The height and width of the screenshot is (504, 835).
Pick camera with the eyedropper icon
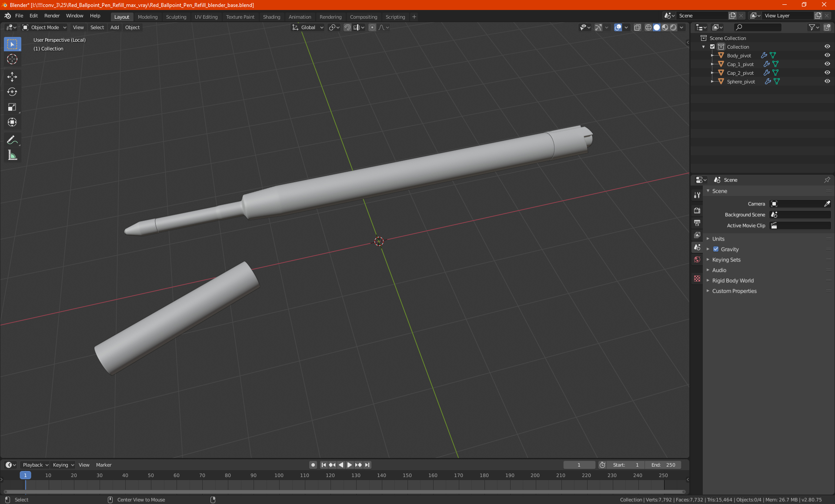coord(827,204)
